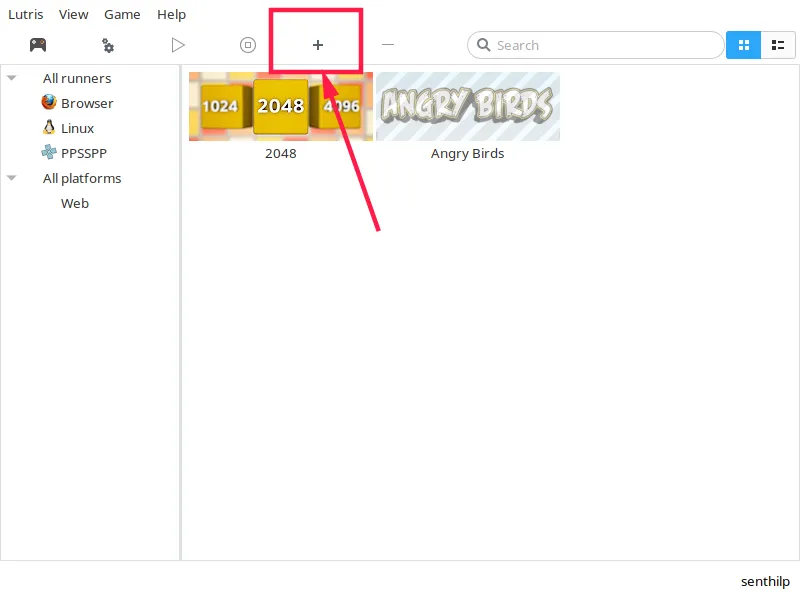Click the Linux penguin icon
This screenshot has width=800, height=600.
tap(49, 127)
